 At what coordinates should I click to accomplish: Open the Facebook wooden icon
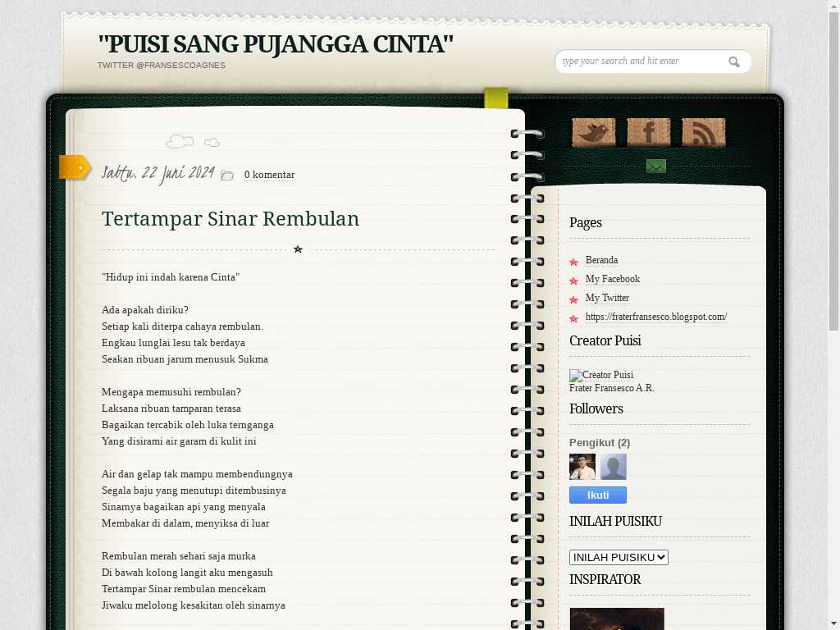648,132
